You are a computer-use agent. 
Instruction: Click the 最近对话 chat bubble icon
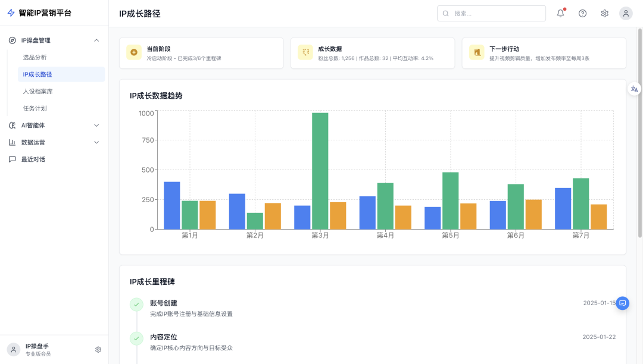click(13, 159)
